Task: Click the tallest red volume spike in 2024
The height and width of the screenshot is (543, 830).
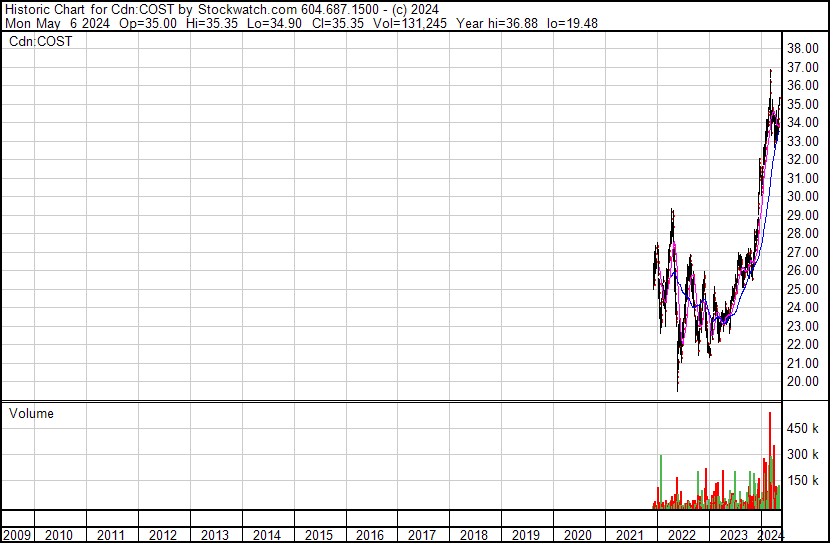Action: coord(770,460)
